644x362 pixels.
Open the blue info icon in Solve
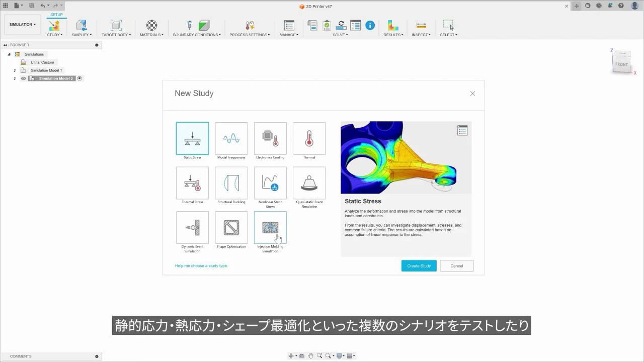point(370,25)
